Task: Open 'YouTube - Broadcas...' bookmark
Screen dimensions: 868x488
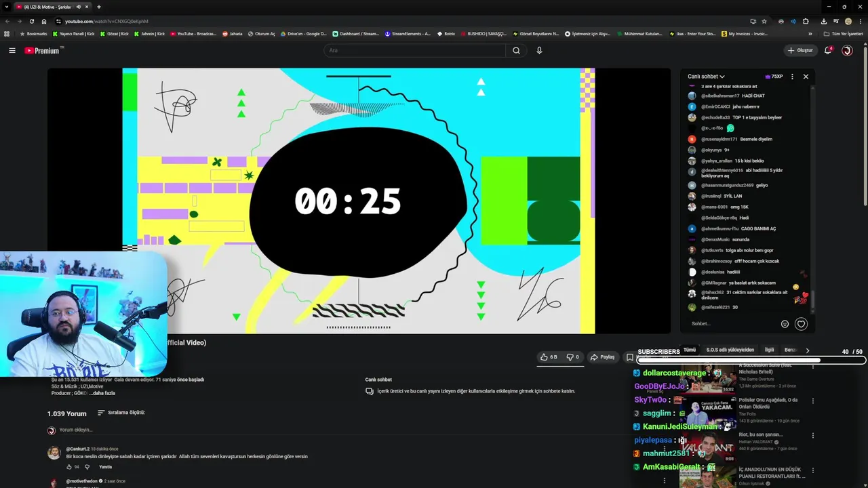Action: tap(193, 33)
